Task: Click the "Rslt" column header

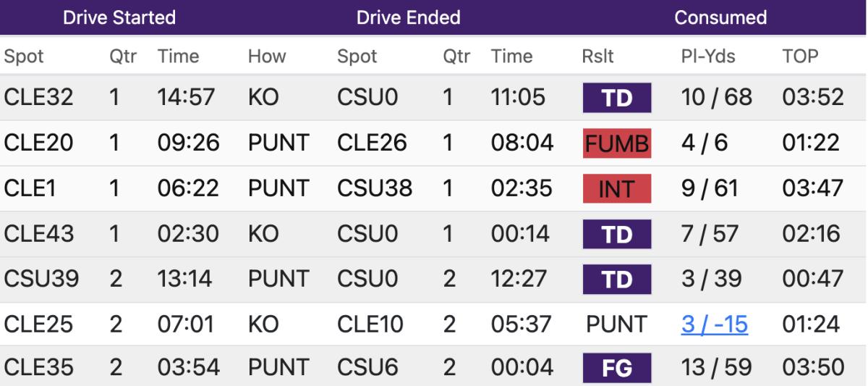Action: (x=597, y=56)
